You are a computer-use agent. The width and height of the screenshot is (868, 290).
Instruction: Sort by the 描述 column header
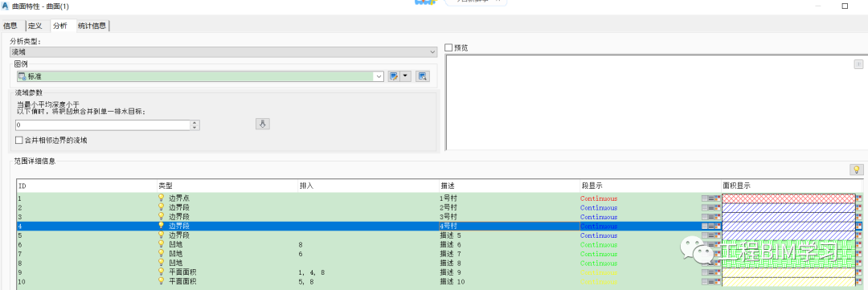(509, 186)
